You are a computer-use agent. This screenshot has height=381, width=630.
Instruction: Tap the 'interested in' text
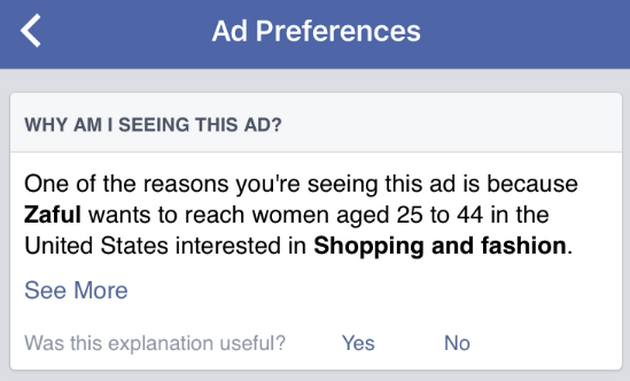(x=241, y=246)
